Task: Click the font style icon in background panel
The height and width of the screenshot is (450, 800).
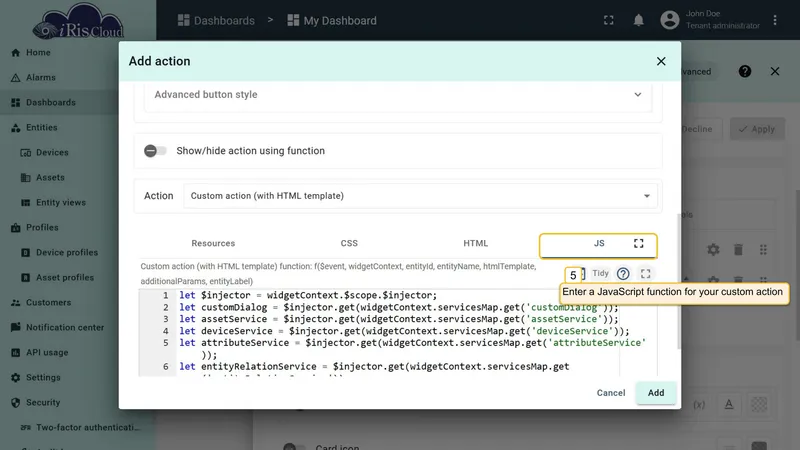Action: [729, 405]
